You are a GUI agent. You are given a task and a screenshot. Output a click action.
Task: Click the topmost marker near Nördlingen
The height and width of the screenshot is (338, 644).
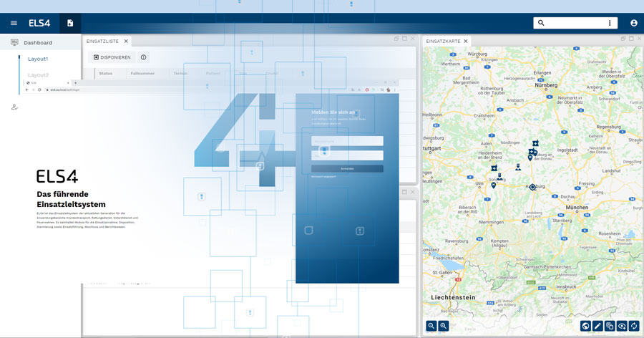tap(535, 143)
